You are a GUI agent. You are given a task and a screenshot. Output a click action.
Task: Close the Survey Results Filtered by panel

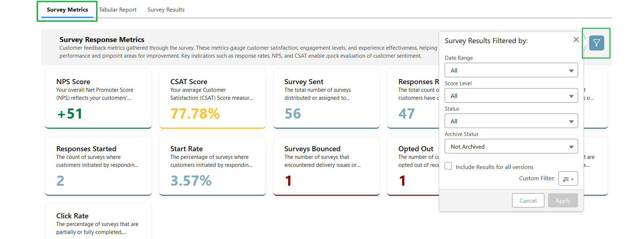click(576, 40)
